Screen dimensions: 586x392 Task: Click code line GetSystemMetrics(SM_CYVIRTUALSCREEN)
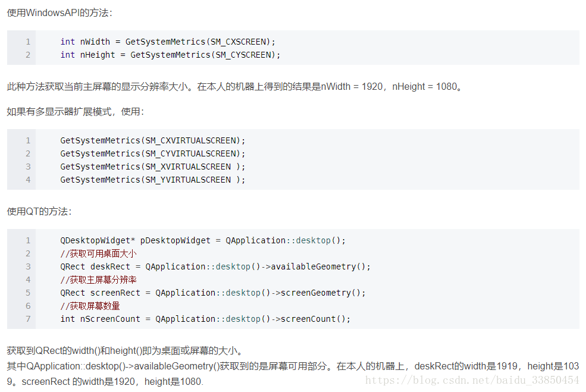(153, 153)
